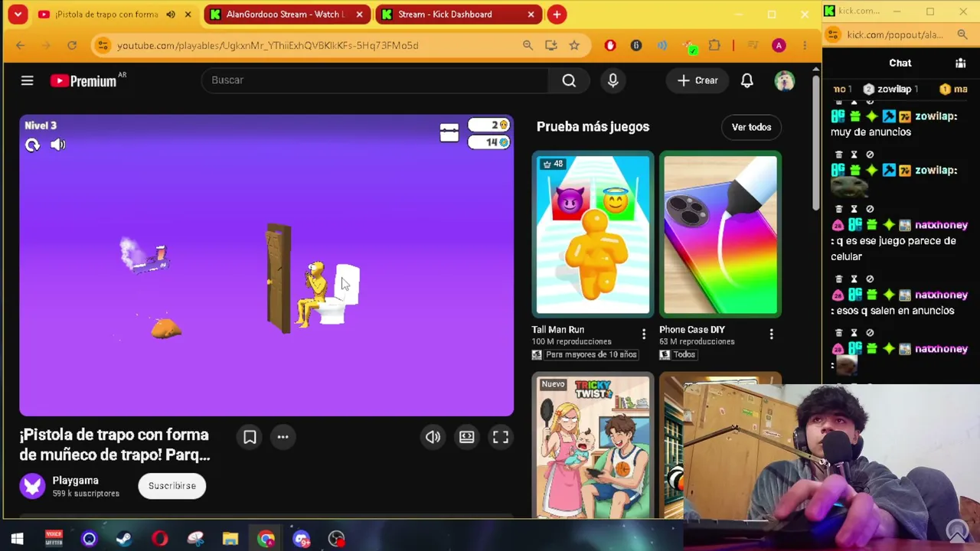Open site information icon in the address bar
Image resolution: width=980 pixels, height=551 pixels.
[x=103, y=46]
